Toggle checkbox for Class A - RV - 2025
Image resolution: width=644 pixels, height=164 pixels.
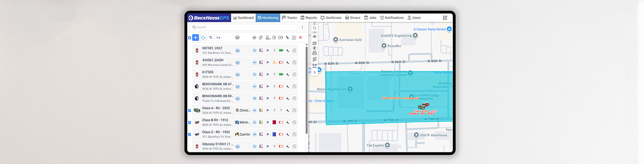click(189, 111)
